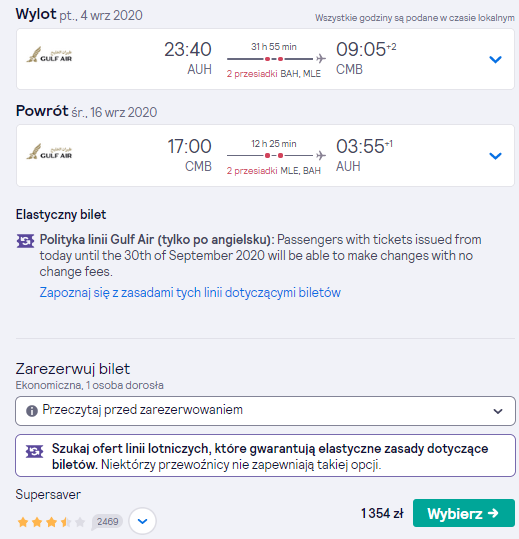Expand the outbound flight AUH to CMB details
This screenshot has height=539, width=519.
coord(495,59)
